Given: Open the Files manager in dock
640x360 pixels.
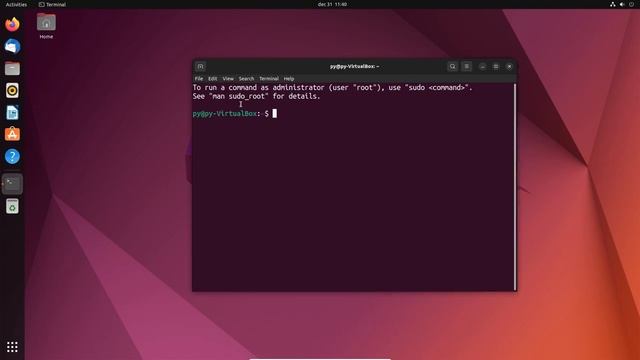Looking at the screenshot, I should [x=12, y=68].
